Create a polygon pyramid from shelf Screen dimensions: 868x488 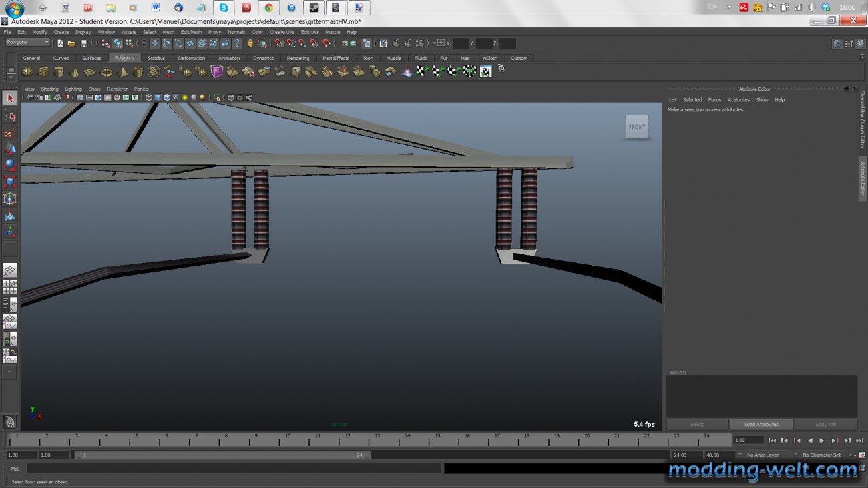pos(122,71)
